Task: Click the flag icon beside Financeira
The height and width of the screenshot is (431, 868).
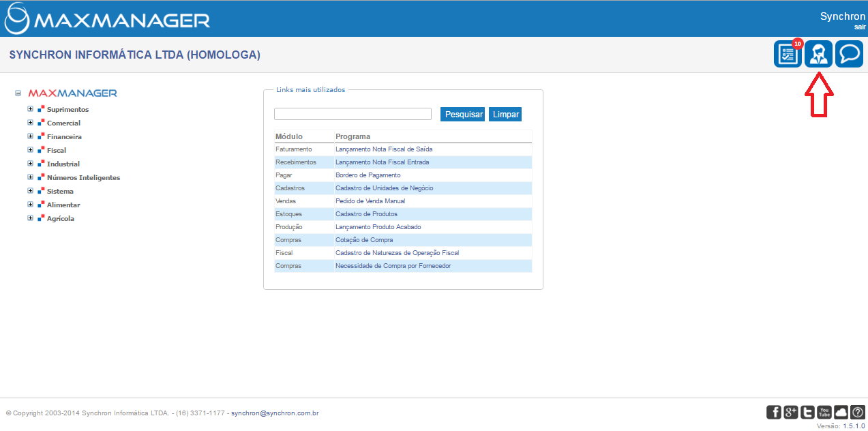Action: pyautogui.click(x=41, y=136)
